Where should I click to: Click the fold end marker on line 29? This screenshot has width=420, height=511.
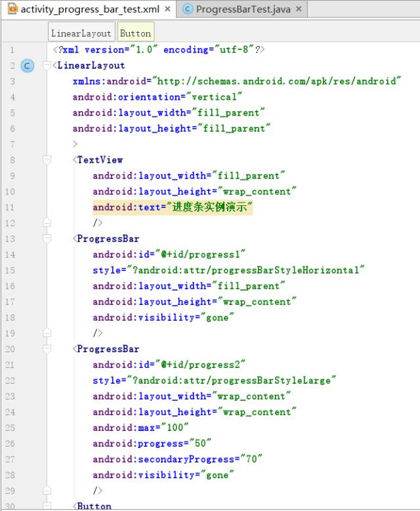pos(47,491)
